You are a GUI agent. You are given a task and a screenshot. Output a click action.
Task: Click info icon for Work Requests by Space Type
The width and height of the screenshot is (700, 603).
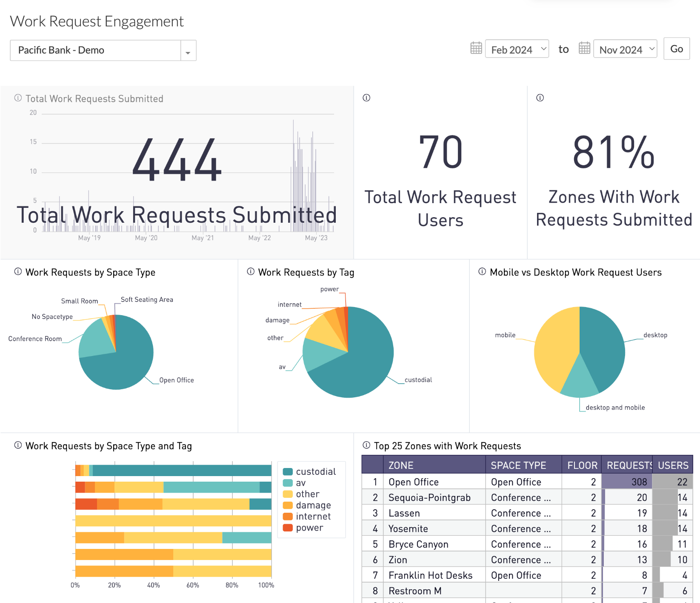pyautogui.click(x=18, y=272)
